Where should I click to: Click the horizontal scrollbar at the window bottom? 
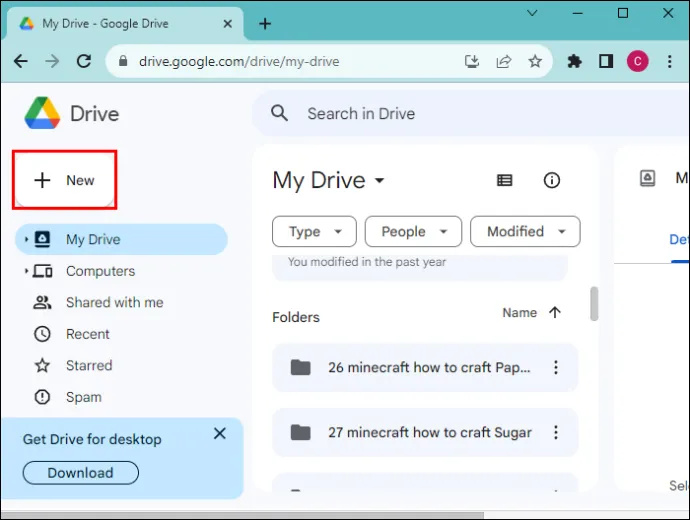(x=242, y=515)
